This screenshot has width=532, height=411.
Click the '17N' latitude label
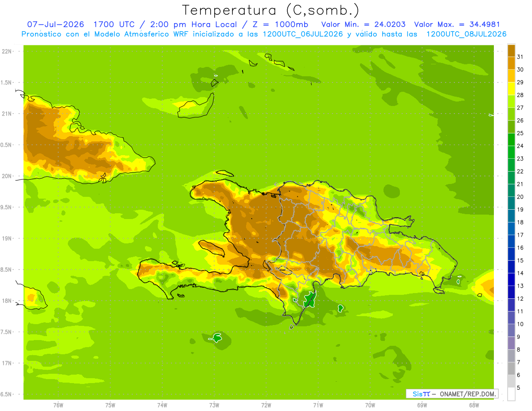coord(7,363)
